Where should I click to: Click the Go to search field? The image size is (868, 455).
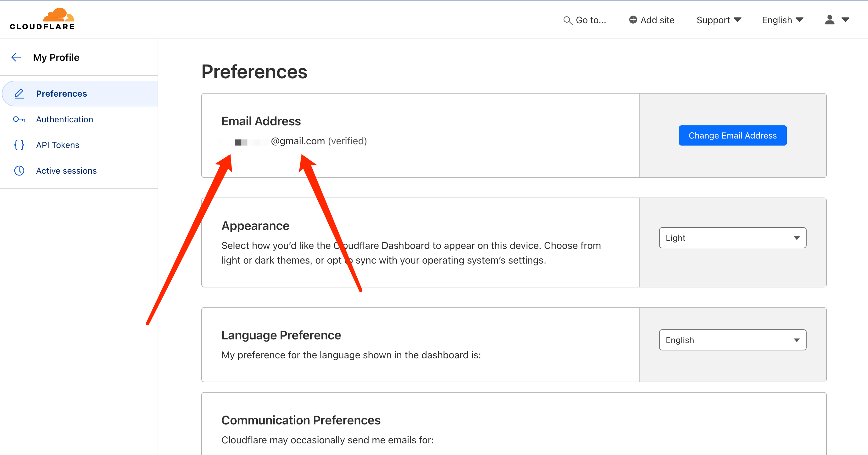coord(591,20)
